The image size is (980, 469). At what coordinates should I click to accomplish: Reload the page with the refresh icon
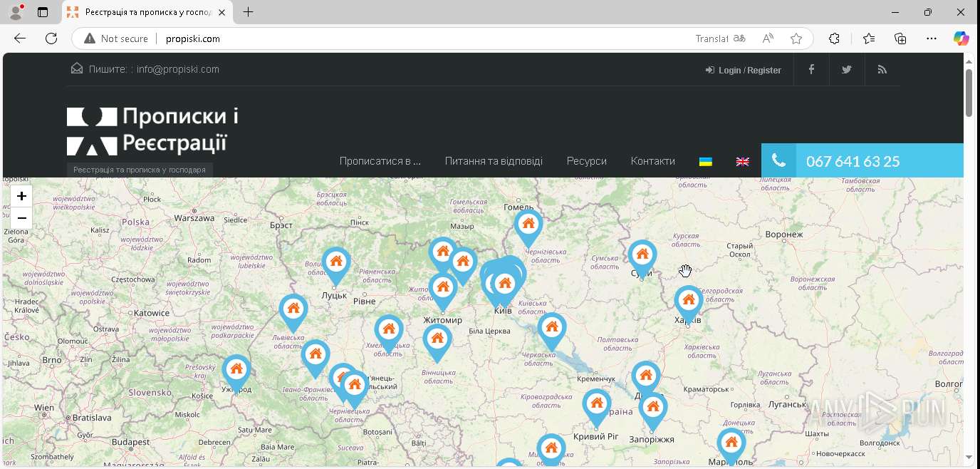51,38
